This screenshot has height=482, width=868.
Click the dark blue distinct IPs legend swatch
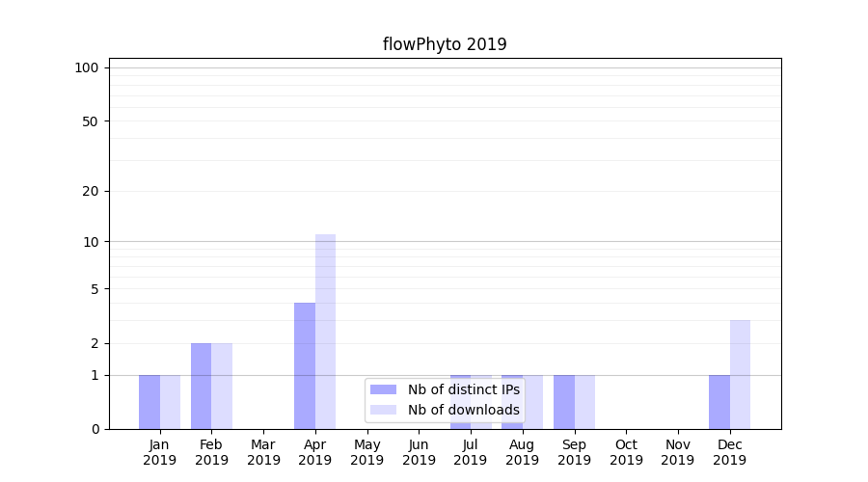click(383, 389)
